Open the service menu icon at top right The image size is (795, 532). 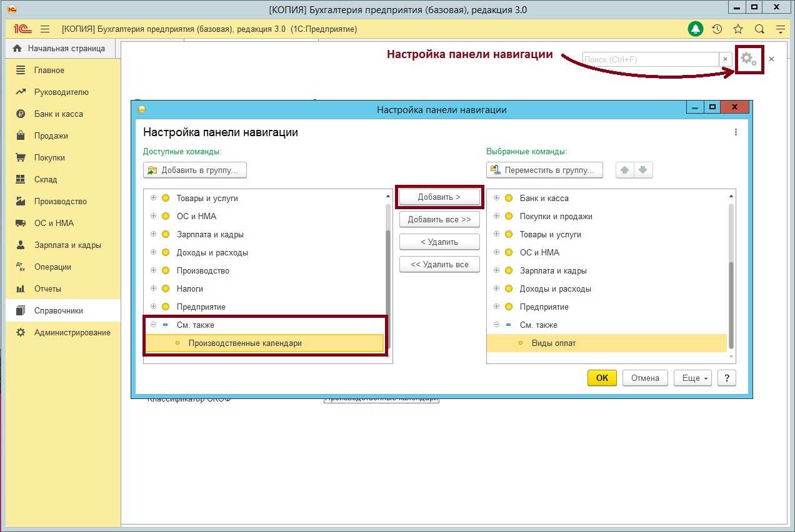coord(781,29)
